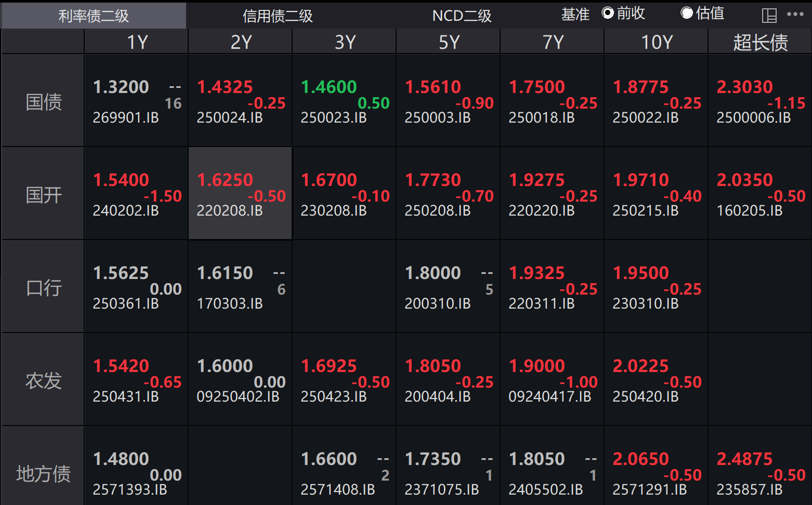Click the 国开 10Y yield 1.9710
Screen dimensions: 812x505
[x=640, y=180]
